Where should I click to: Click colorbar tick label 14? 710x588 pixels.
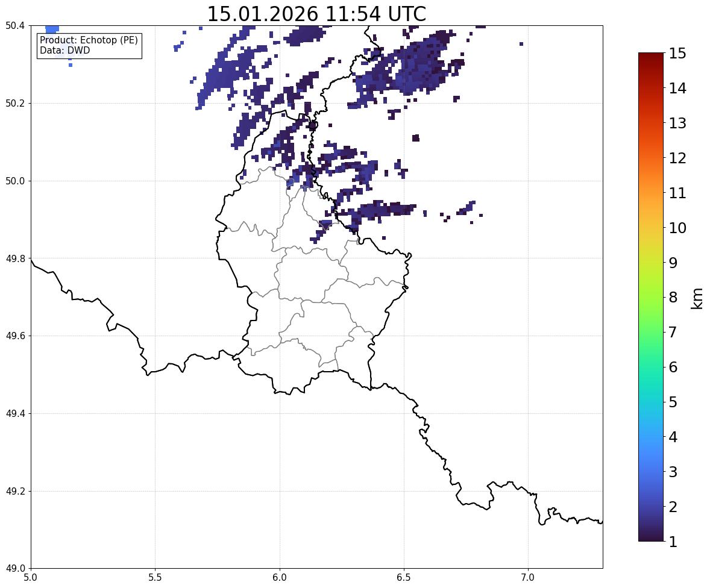677,89
